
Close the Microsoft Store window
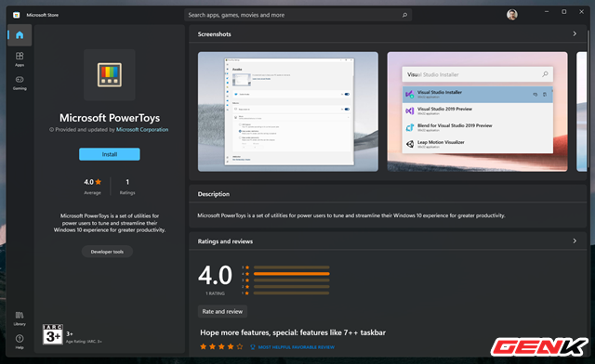pos(581,12)
